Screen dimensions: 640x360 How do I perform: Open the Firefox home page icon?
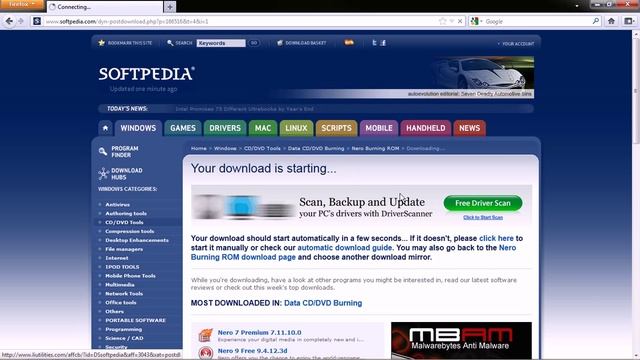point(611,21)
